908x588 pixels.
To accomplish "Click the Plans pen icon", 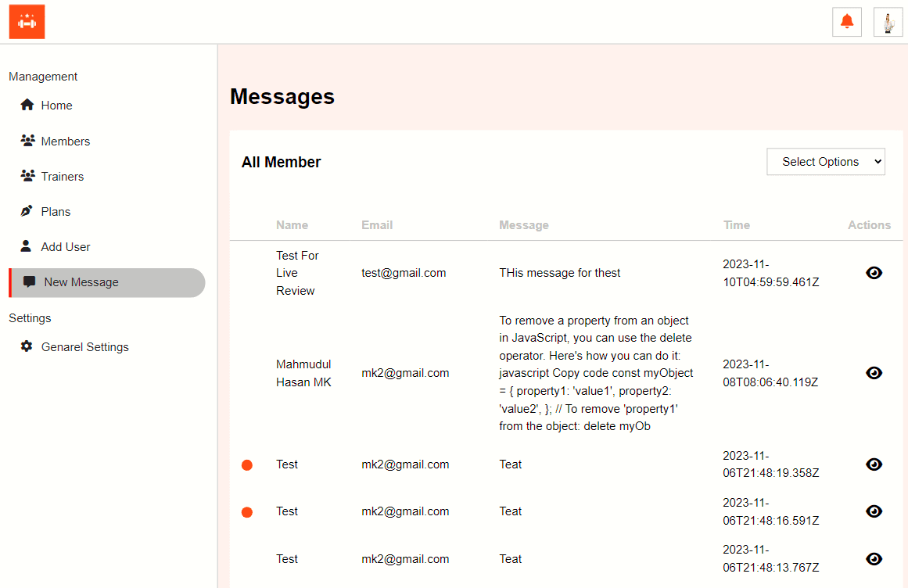I will pyautogui.click(x=27, y=211).
